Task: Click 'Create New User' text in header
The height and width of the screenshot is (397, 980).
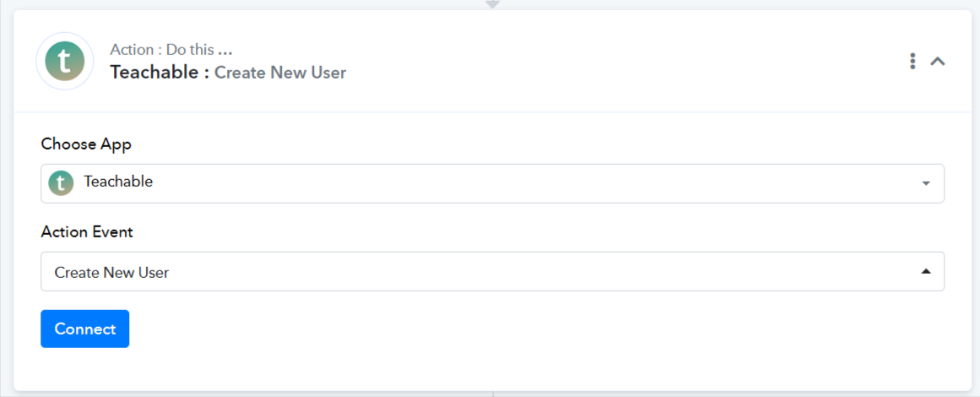Action: tap(280, 73)
